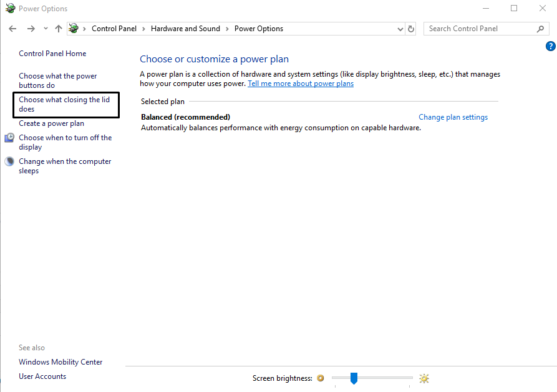
Task: Open Change plan settings for Balanced
Action: 453,117
